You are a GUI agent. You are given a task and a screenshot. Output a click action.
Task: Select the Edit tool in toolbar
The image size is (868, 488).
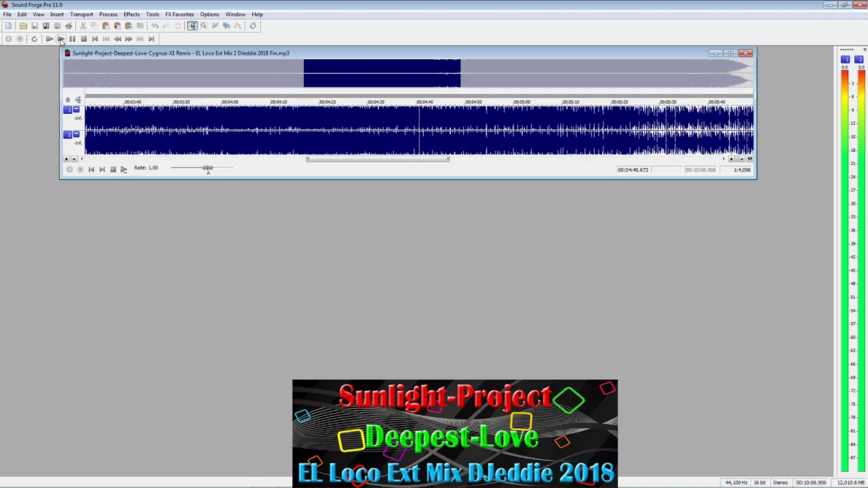point(193,26)
